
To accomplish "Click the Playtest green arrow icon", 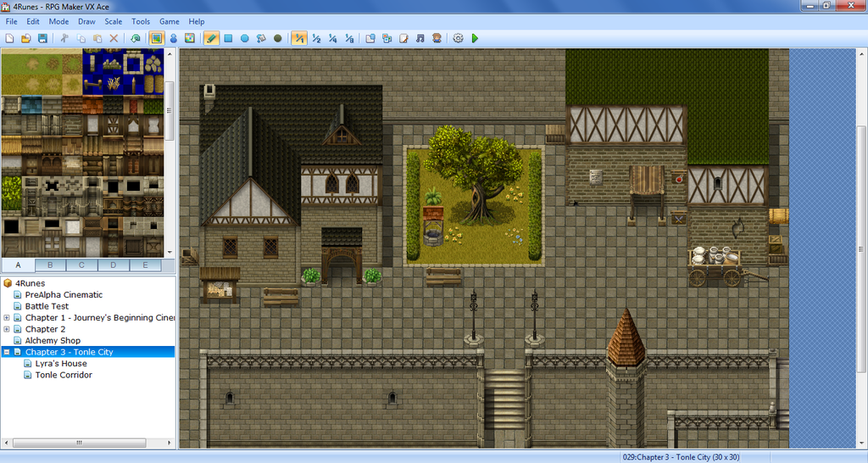I will [x=475, y=38].
